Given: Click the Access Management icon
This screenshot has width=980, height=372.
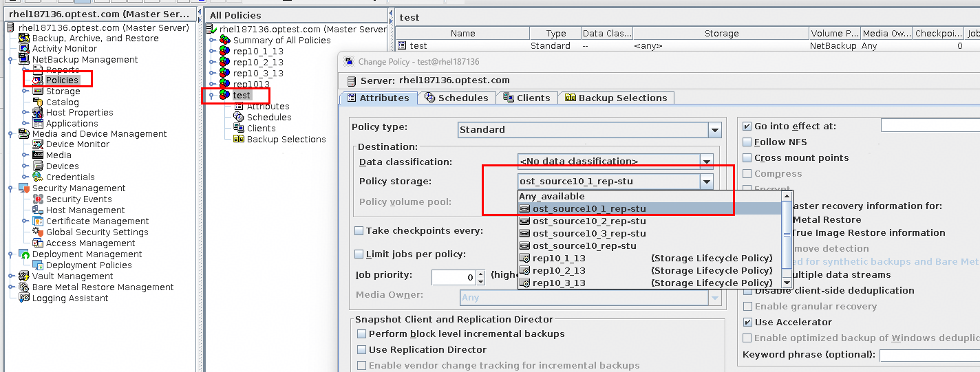Looking at the screenshot, I should [x=38, y=243].
